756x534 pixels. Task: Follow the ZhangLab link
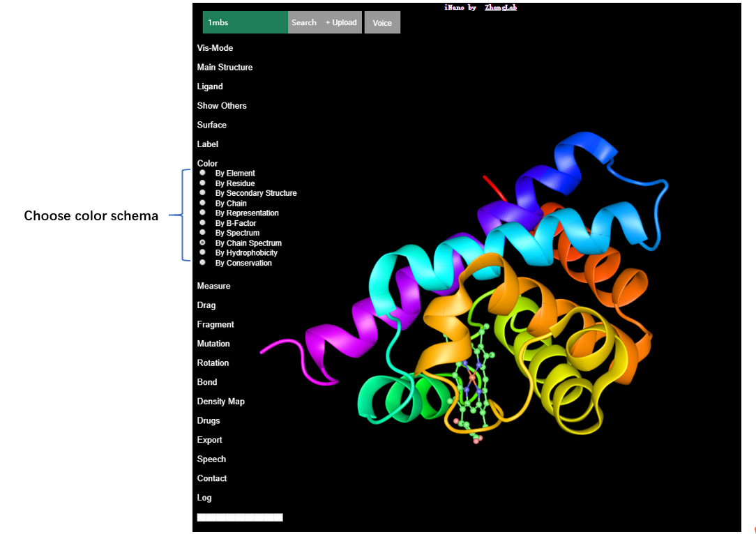tap(501, 8)
